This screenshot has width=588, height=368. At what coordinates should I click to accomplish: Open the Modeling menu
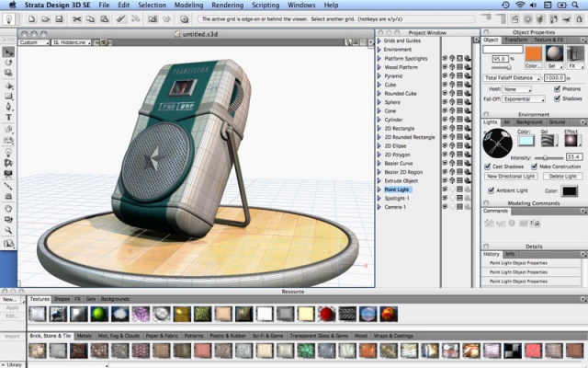click(188, 5)
